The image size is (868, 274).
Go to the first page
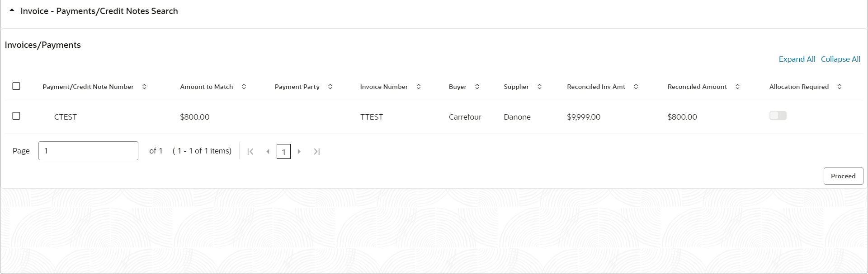click(x=250, y=152)
